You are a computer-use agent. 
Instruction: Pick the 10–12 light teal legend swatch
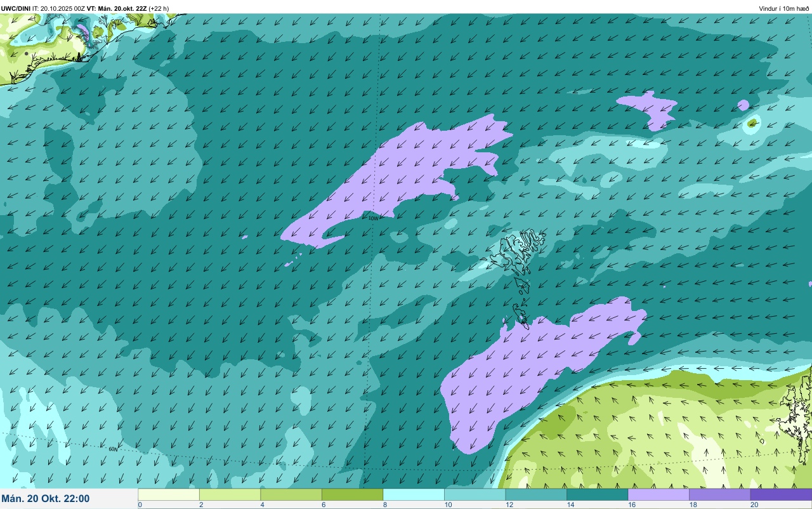click(x=475, y=494)
